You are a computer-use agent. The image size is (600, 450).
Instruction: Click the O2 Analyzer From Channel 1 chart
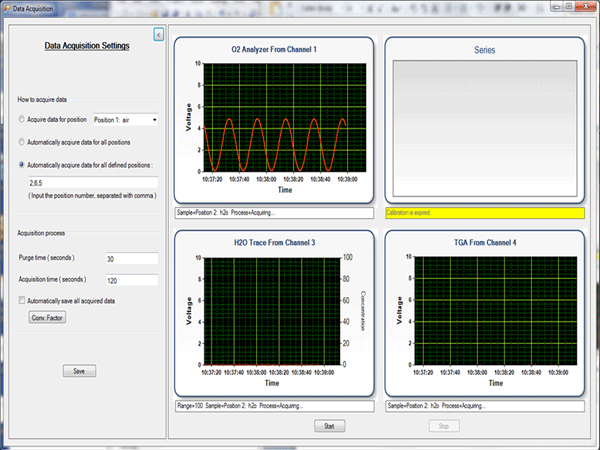274,120
